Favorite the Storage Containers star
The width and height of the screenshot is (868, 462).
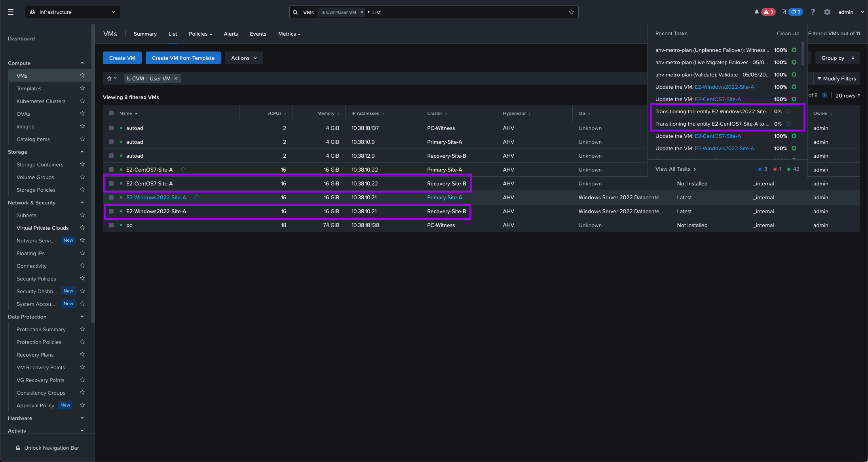pos(82,164)
